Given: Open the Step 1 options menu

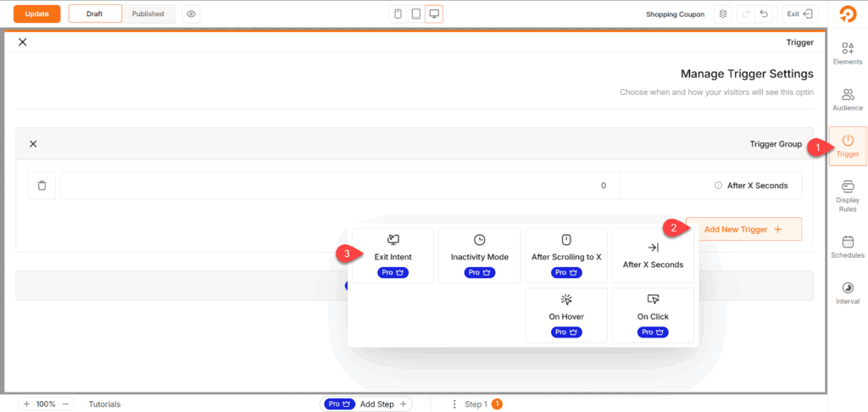Looking at the screenshot, I should 455,404.
